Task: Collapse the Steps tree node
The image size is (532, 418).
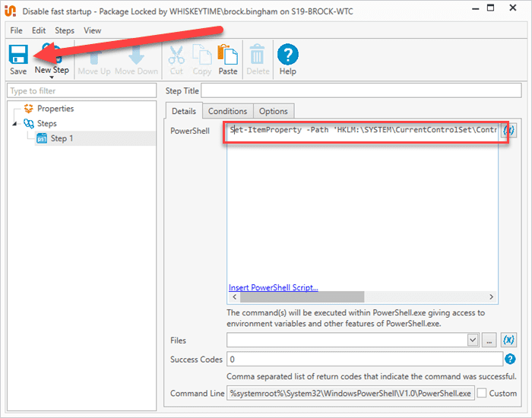Action: pos(14,124)
